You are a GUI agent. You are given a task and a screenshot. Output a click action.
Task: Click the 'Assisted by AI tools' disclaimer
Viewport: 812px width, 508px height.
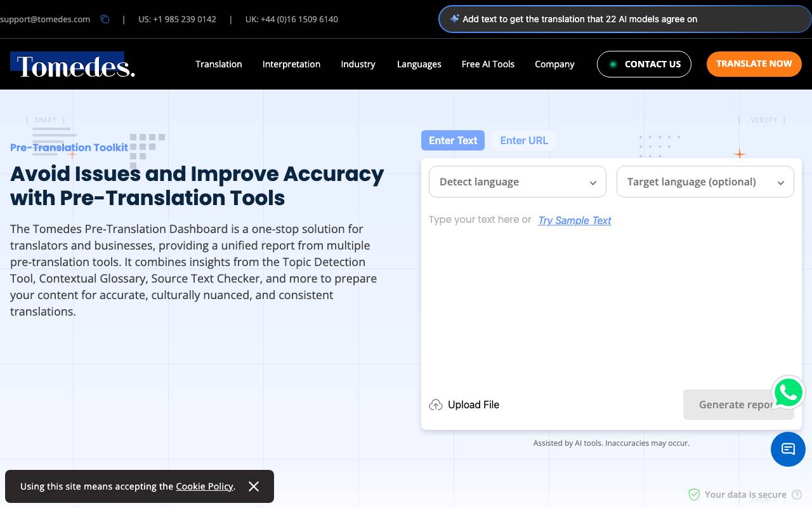(x=612, y=443)
